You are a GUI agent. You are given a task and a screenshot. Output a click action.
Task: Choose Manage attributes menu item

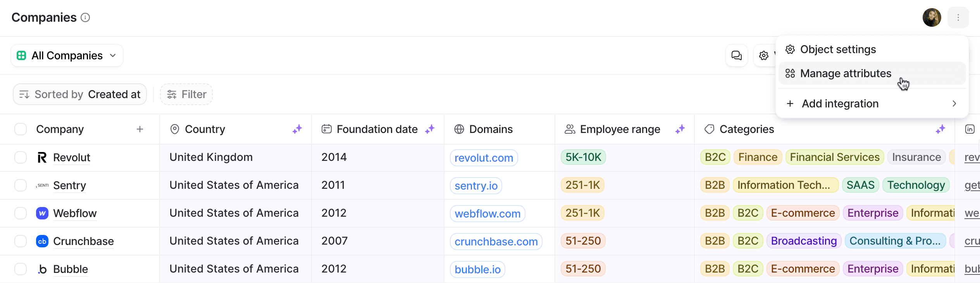pos(872,73)
